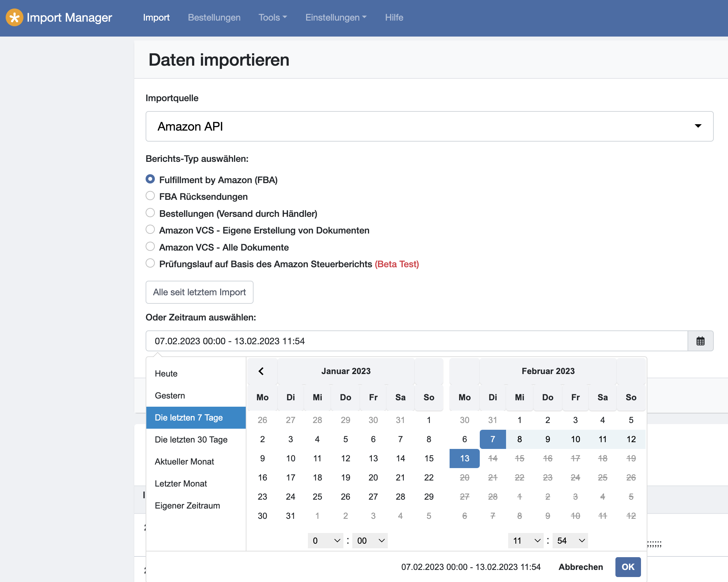728x582 pixels.
Task: Open the start hour dropdown showing 0
Action: pos(325,540)
